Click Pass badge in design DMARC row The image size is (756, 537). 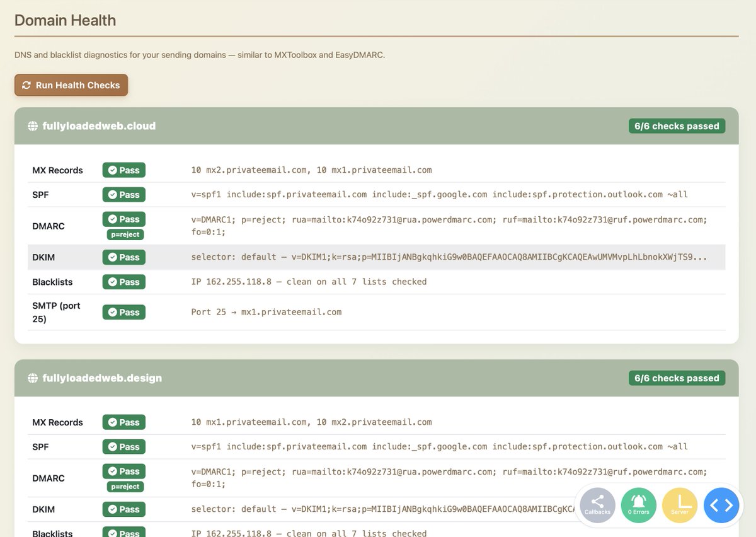click(x=124, y=471)
